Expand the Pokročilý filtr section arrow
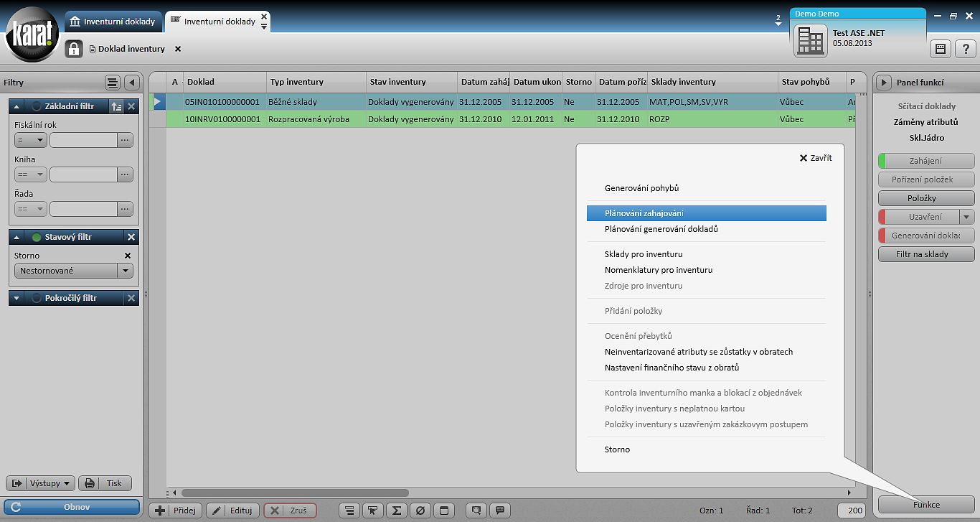The width and height of the screenshot is (980, 522). click(17, 298)
